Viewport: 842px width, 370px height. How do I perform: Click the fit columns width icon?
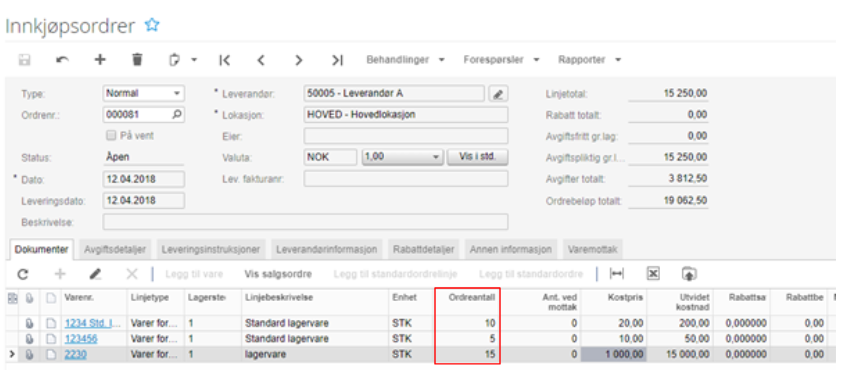click(617, 274)
